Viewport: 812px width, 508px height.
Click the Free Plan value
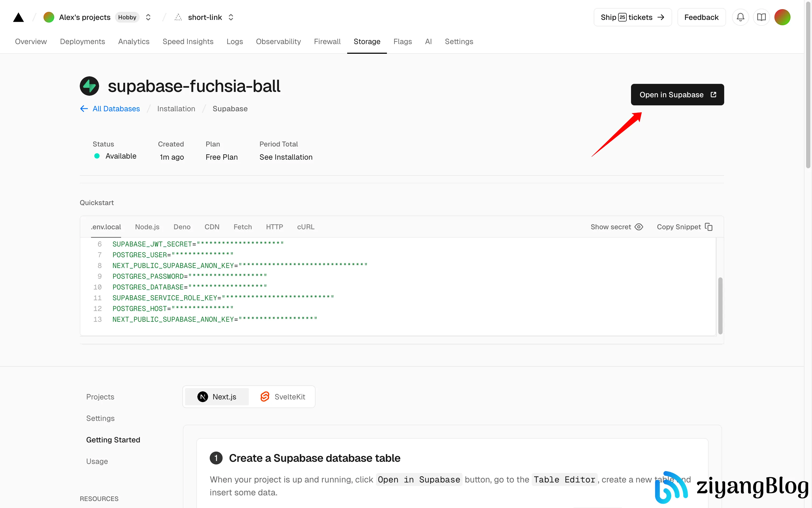222,157
